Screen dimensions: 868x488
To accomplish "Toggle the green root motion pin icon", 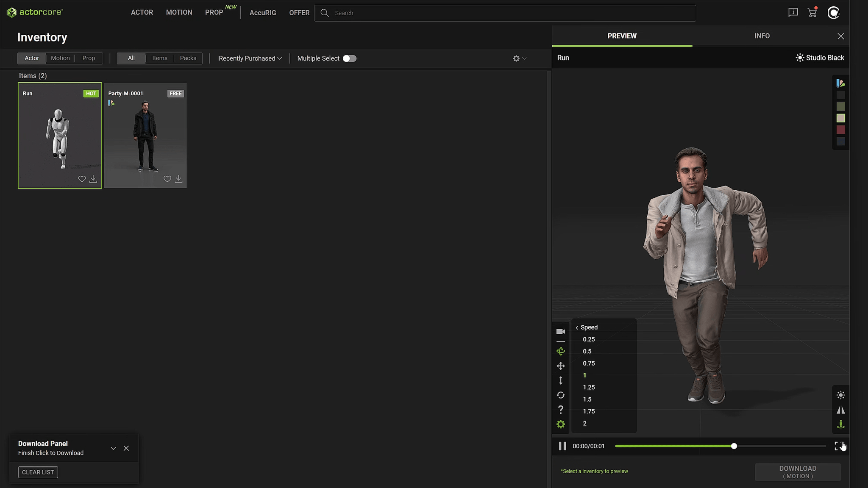I will tap(841, 424).
